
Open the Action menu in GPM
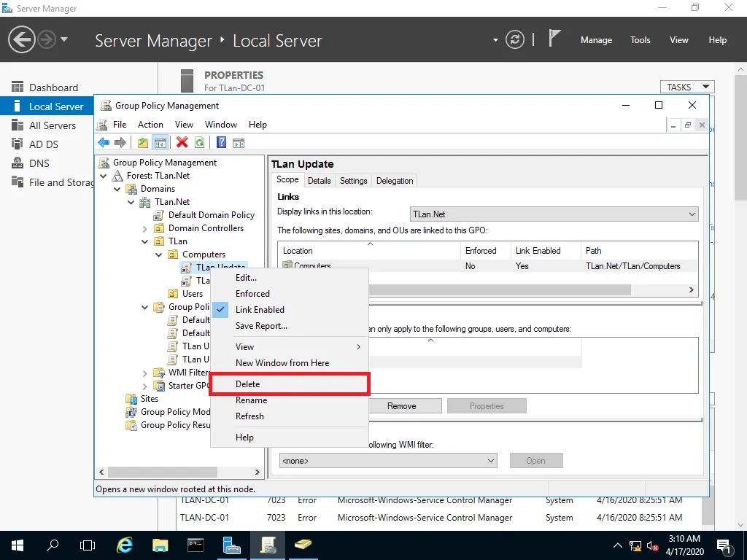(150, 125)
